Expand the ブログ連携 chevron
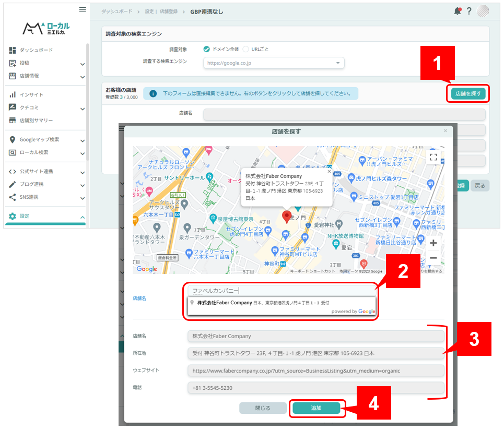 coord(83,185)
